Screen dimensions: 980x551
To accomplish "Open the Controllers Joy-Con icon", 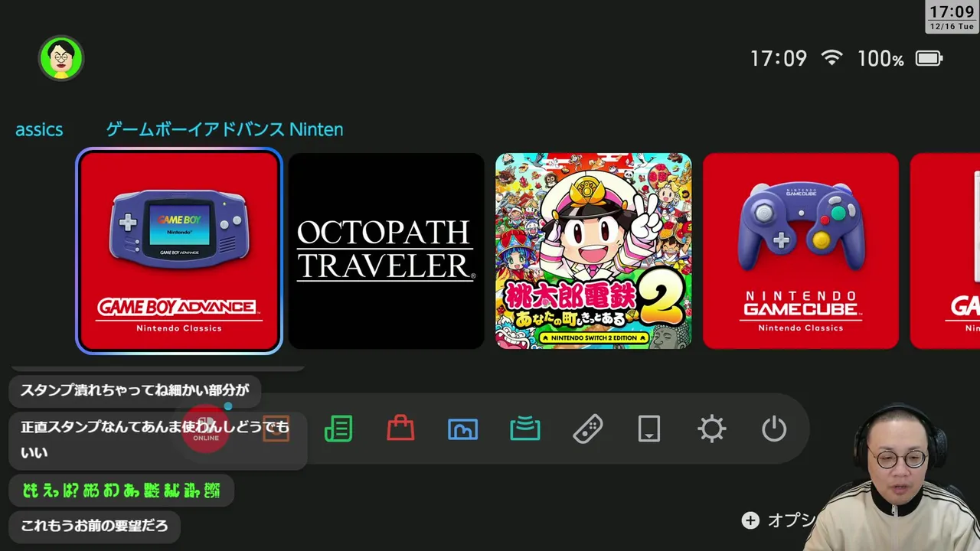I will 587,429.
